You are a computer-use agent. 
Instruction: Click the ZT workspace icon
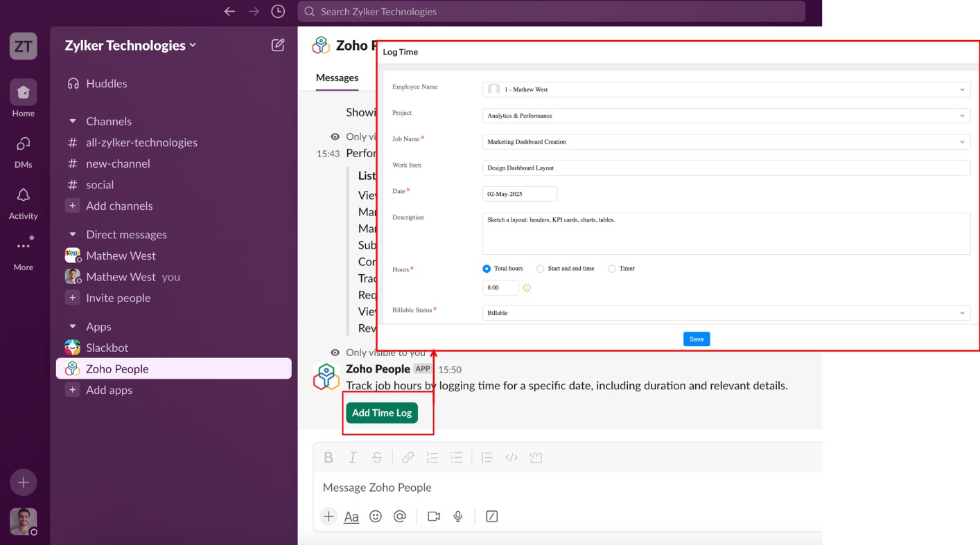coord(23,46)
